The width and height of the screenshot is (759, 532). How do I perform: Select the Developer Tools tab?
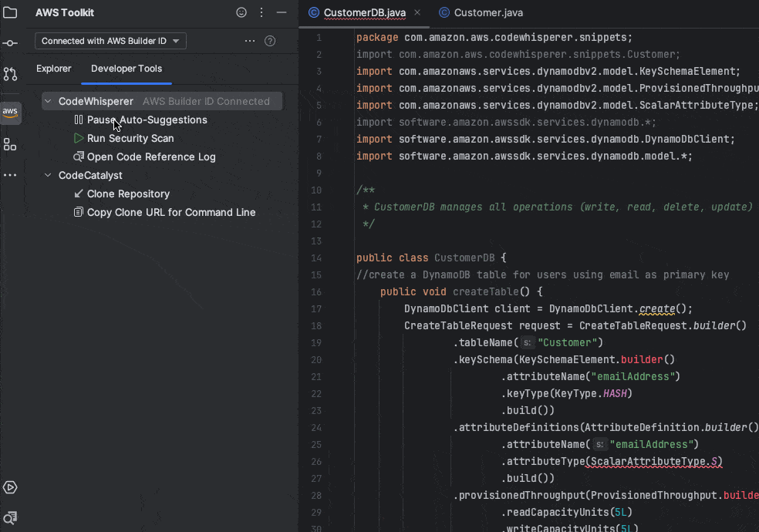pyautogui.click(x=126, y=69)
